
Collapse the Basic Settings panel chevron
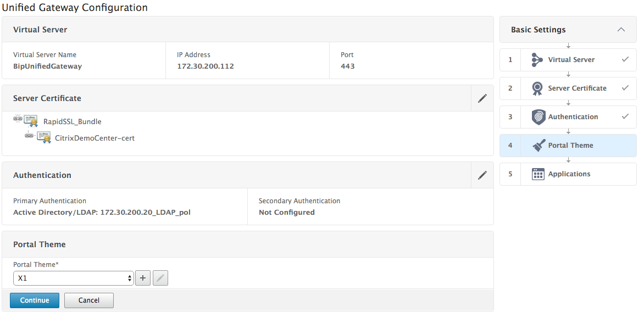tap(621, 30)
